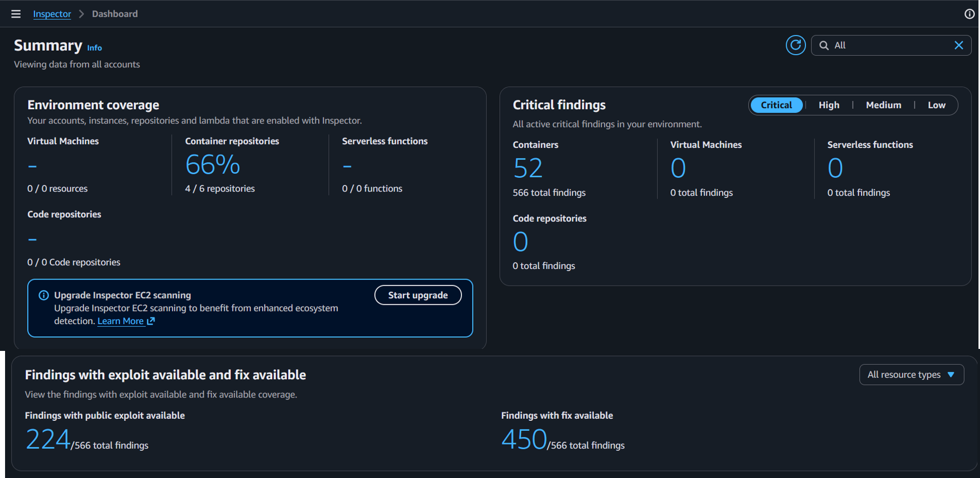980x478 pixels.
Task: Switch to Medium severity findings
Action: click(x=883, y=105)
